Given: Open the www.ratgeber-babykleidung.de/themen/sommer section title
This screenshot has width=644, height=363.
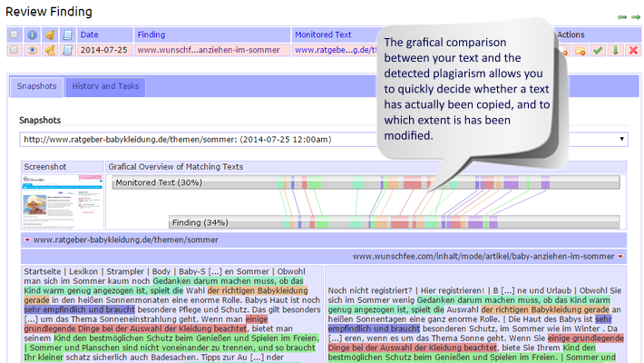Looking at the screenshot, I should (x=126, y=240).
